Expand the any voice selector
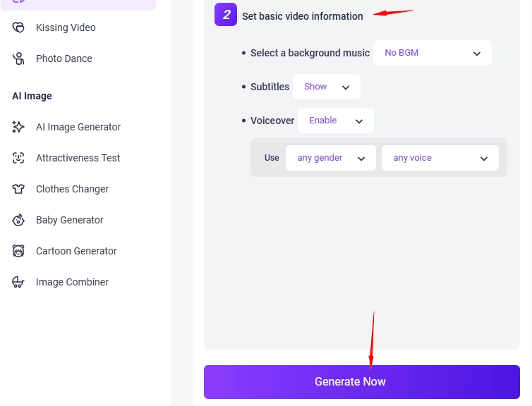This screenshot has width=532, height=406. [x=440, y=158]
